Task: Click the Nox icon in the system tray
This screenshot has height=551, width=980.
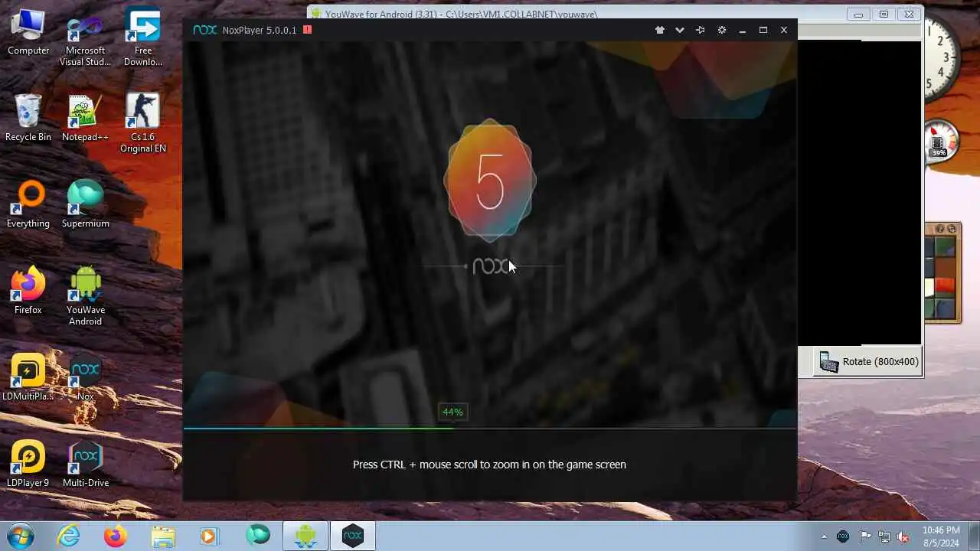Action: (843, 536)
